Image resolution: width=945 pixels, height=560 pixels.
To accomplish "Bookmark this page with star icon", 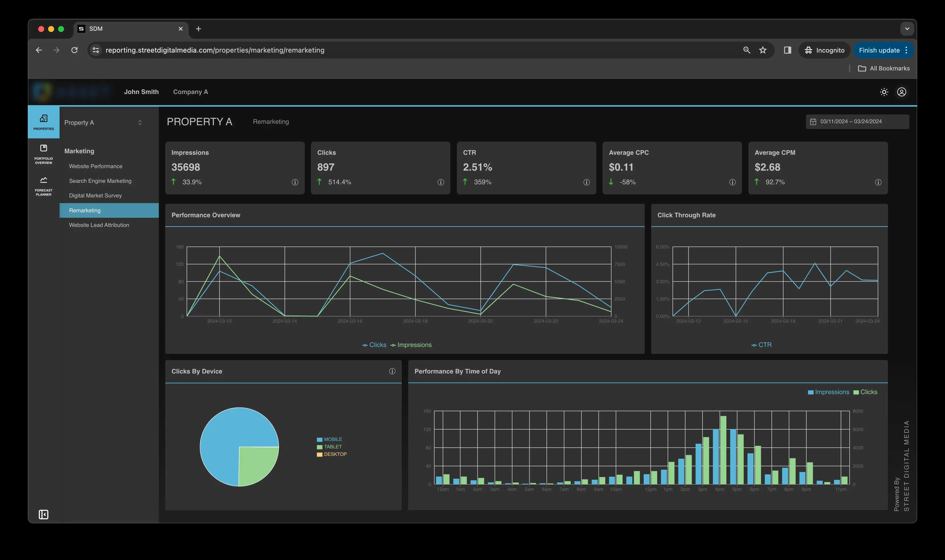I will [763, 50].
